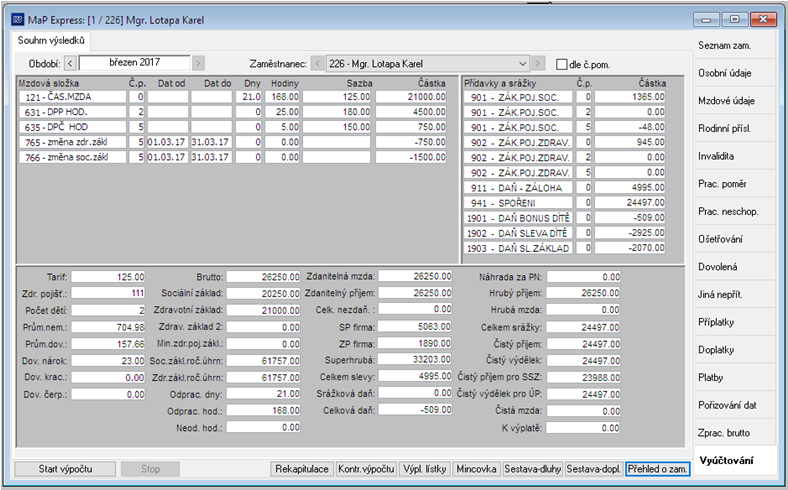Click the Přehled o zam. button
Viewport: 788px width, 490px height.
coord(658,469)
